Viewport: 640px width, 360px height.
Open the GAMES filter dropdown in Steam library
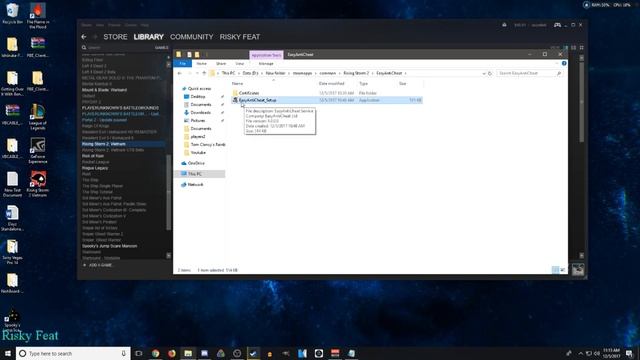pos(161,47)
